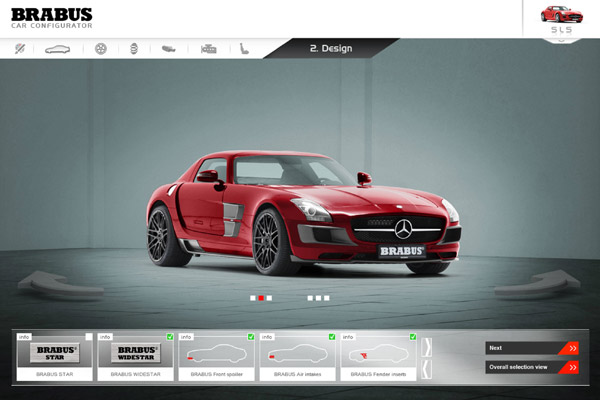
Task: Open info for BRABUS STAR package
Action: point(25,337)
